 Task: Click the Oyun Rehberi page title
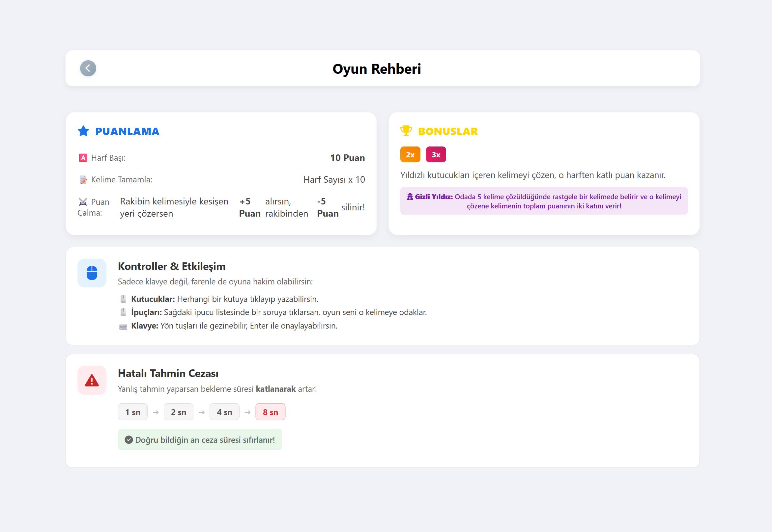point(377,69)
